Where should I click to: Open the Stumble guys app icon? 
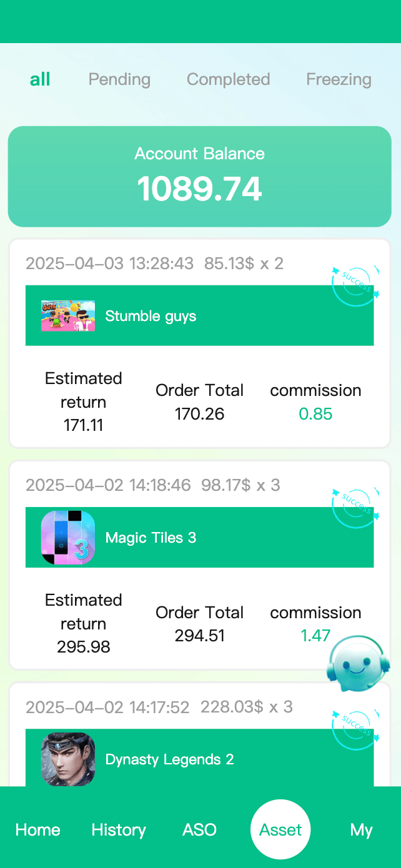68,316
